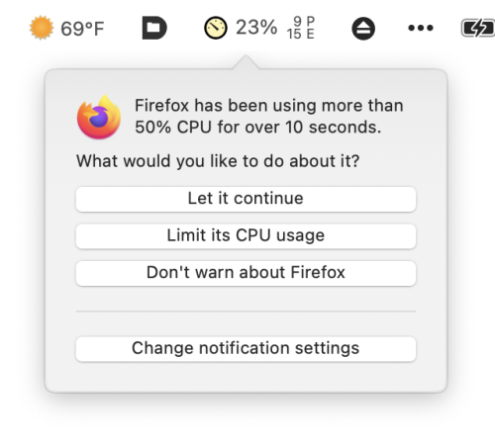Click the "50% CPU for over 10 seconds" line
The height and width of the screenshot is (448, 495).
tap(258, 127)
